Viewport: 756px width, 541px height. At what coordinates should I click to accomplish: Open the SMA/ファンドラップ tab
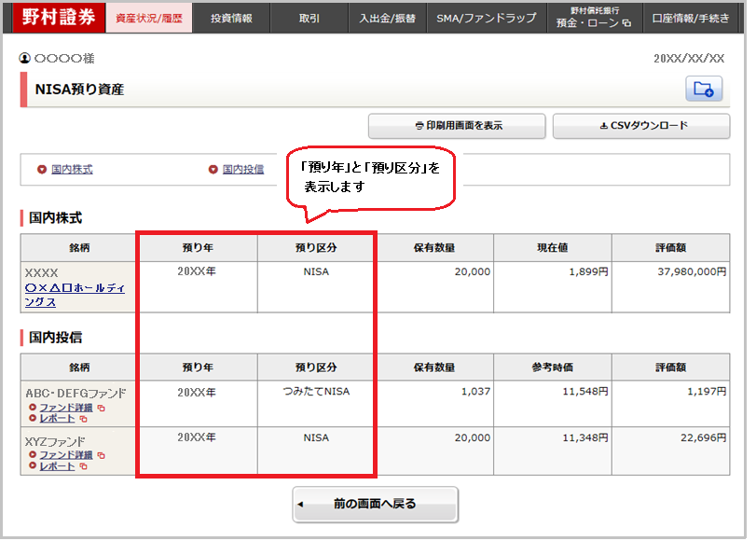487,18
